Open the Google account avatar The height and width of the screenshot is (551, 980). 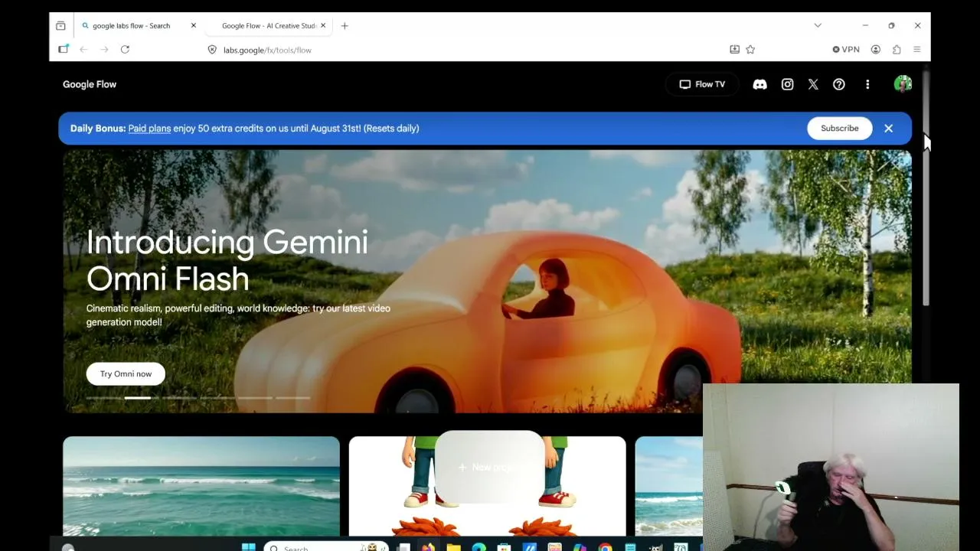click(x=903, y=84)
